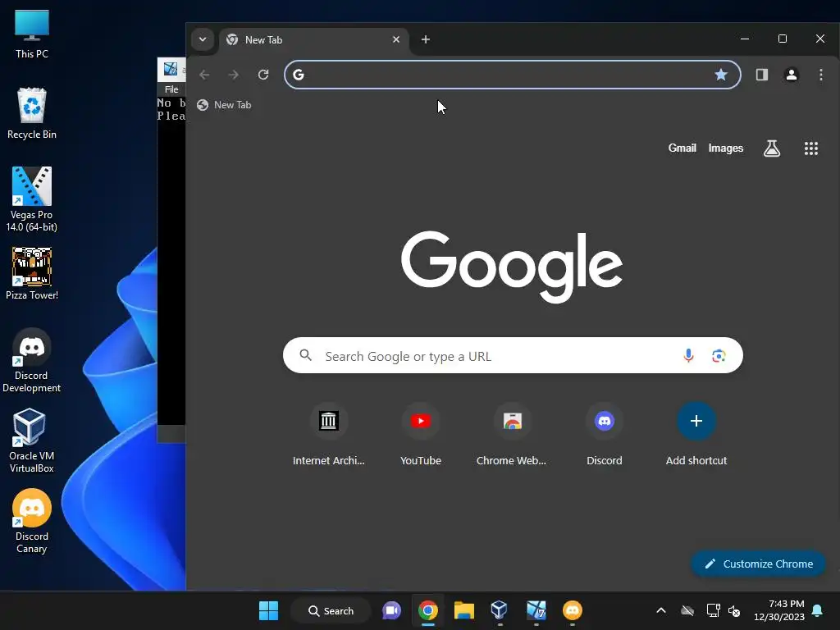This screenshot has width=840, height=630.
Task: Click the Google logo
Action: click(x=512, y=267)
